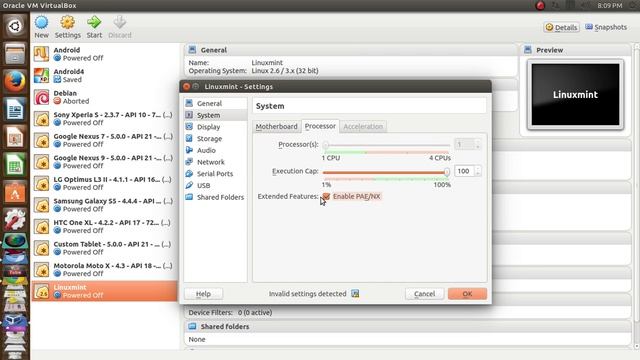The width and height of the screenshot is (640, 360).
Task: Click the Device Filters 0 (0 active) text
Action: coord(230,313)
